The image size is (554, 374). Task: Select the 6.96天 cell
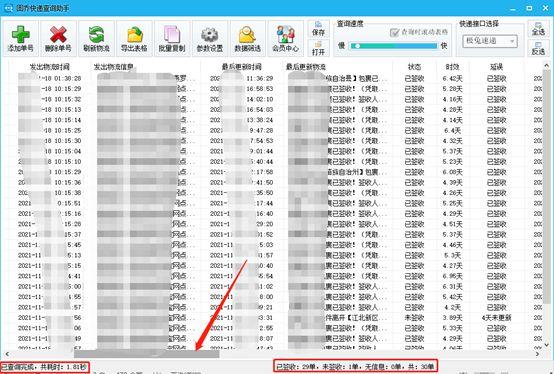pos(452,276)
